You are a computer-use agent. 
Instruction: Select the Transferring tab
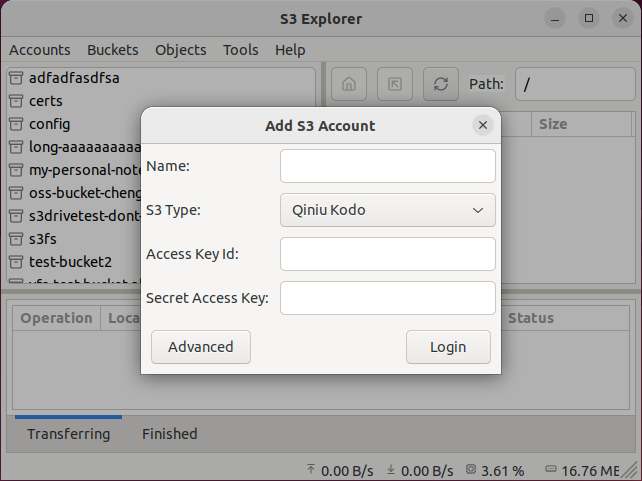(x=68, y=434)
